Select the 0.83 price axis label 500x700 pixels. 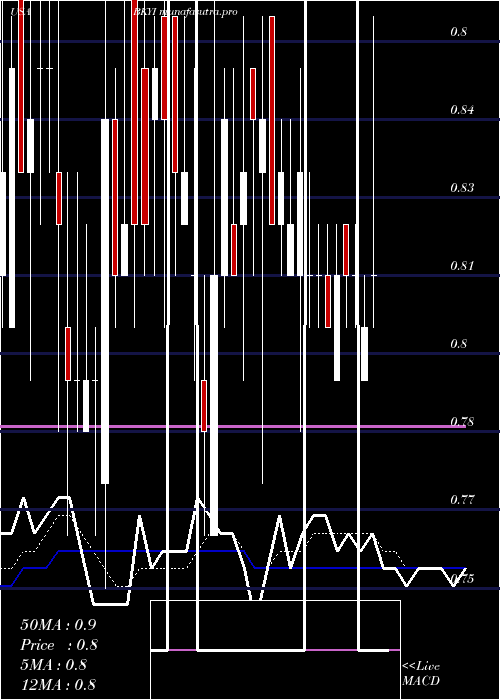(462, 188)
